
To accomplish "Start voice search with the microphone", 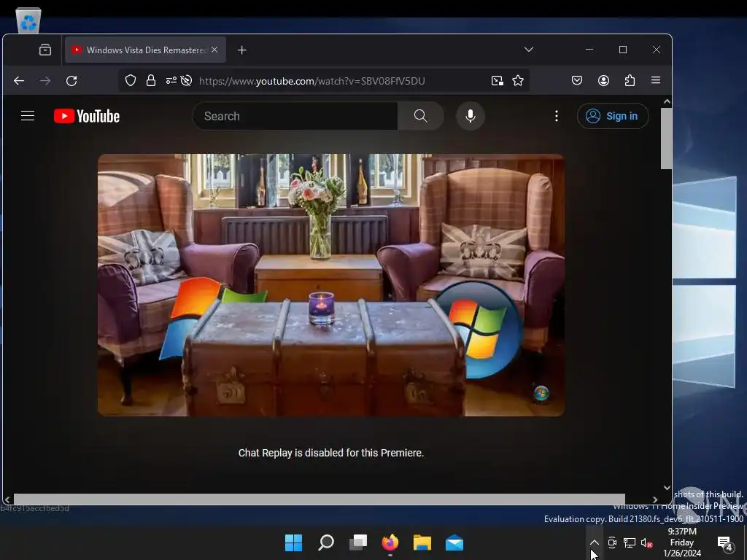I will tap(471, 116).
